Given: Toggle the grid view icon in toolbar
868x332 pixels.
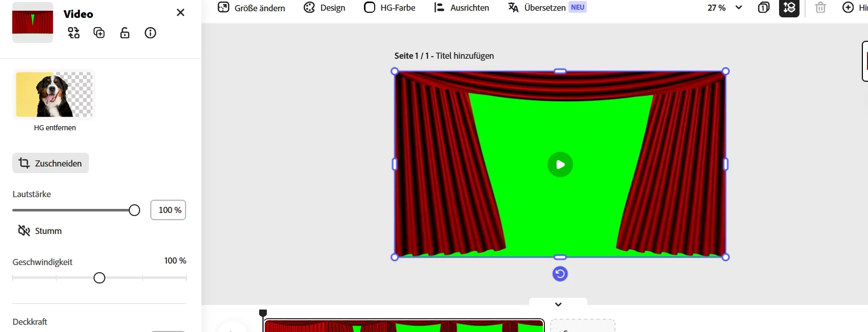Looking at the screenshot, I should click(x=789, y=8).
